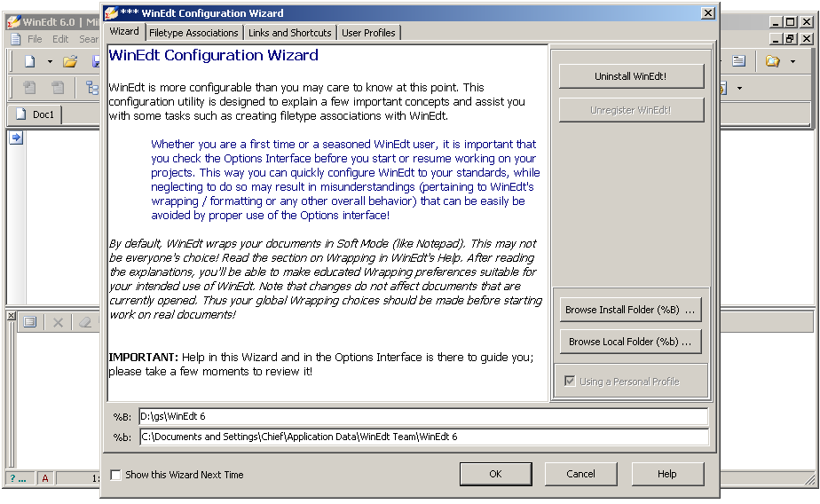The height and width of the screenshot is (504, 820).
Task: Click the console panel list icon
Action: pyautogui.click(x=29, y=322)
